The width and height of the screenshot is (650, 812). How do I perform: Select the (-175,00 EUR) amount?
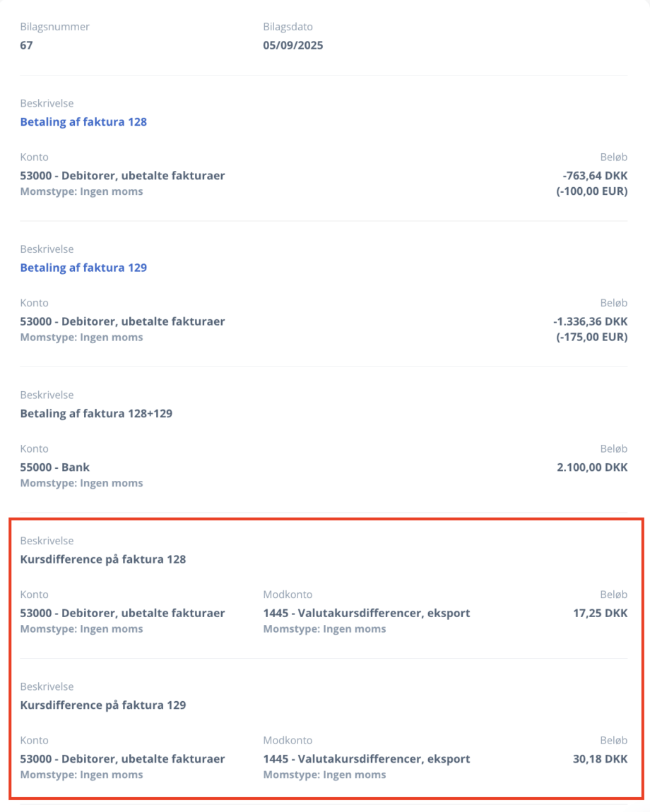[x=591, y=338]
